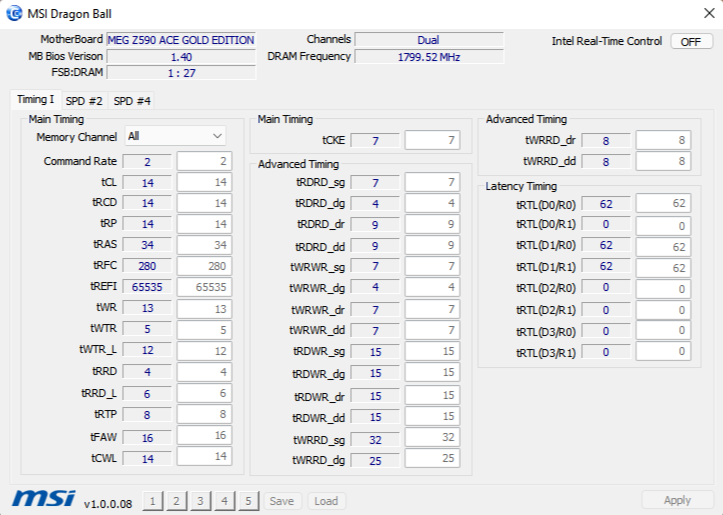Edit the tWRWR_dr input field
723x515 pixels.
pos(433,309)
